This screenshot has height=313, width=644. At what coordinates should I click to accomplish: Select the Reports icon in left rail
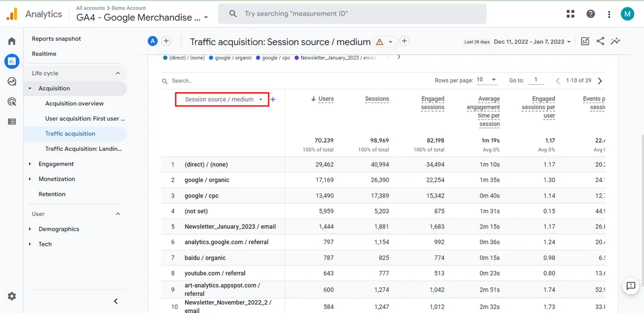pyautogui.click(x=12, y=61)
